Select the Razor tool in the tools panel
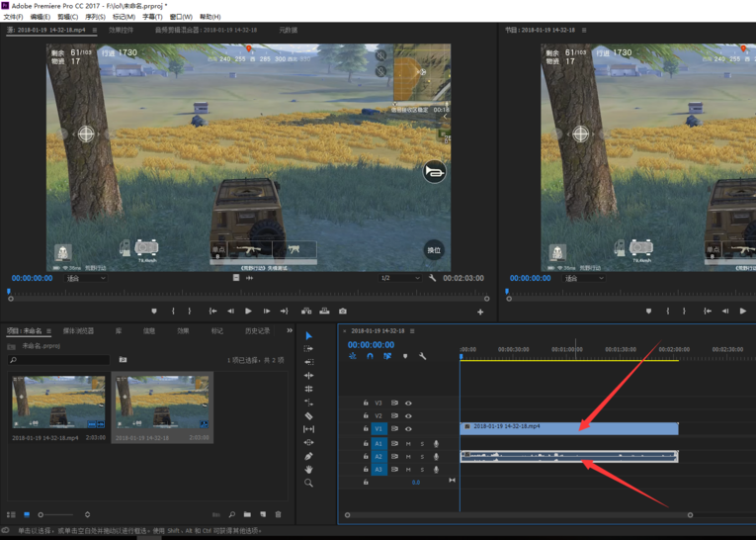Image resolution: width=756 pixels, height=540 pixels. click(x=309, y=416)
